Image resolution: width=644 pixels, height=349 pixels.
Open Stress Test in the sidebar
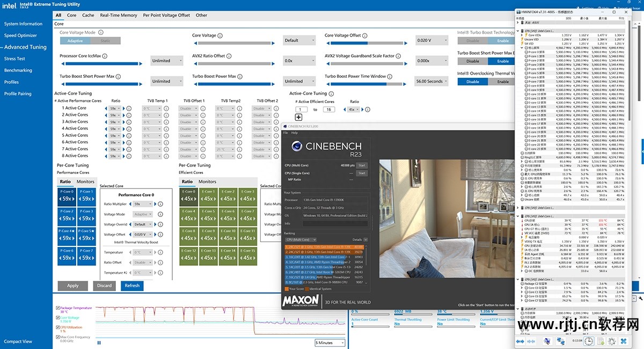click(14, 59)
